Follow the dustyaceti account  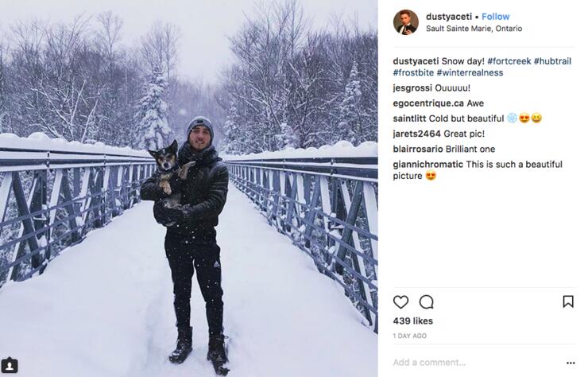(496, 17)
